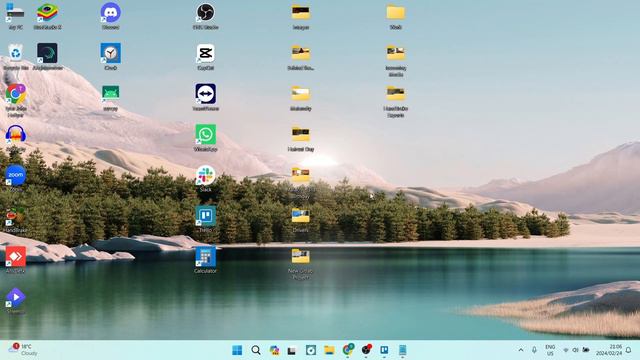
Task: Select the Trello desktop shortcut
Action: point(205,220)
